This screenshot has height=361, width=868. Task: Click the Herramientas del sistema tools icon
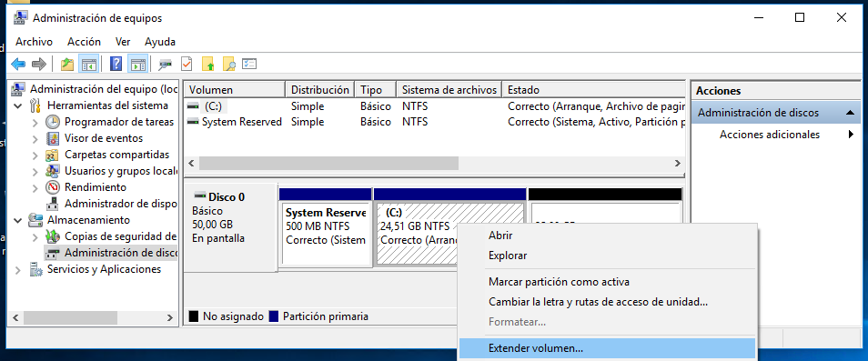coord(35,105)
